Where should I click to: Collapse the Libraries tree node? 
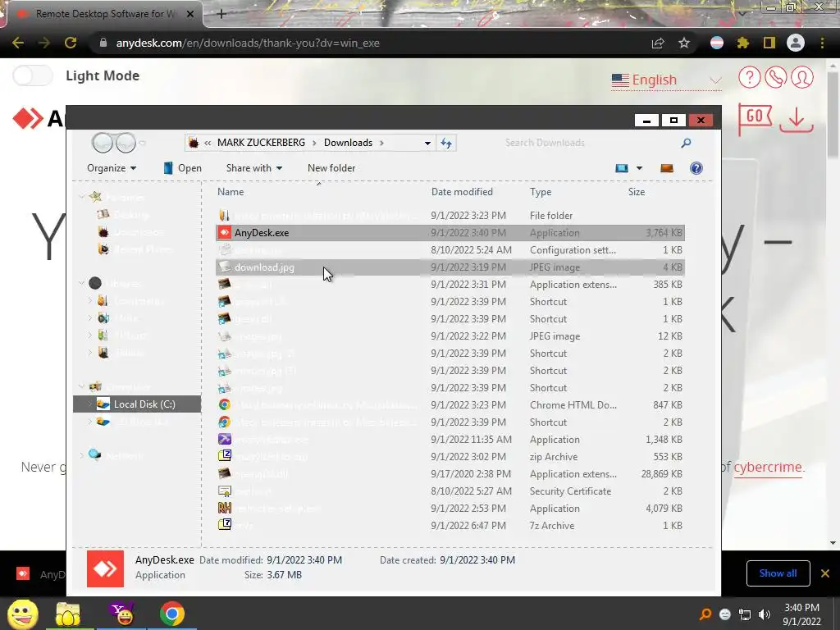[81, 283]
